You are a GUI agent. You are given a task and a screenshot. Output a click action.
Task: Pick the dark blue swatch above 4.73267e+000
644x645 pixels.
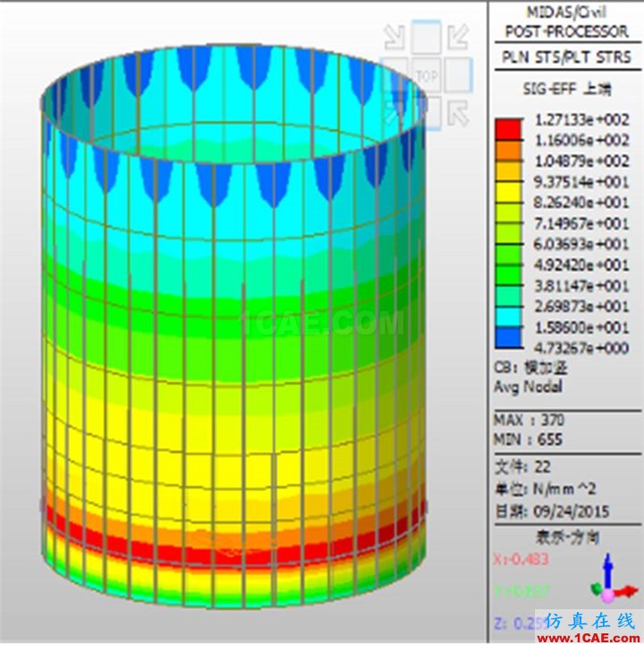pos(508,338)
